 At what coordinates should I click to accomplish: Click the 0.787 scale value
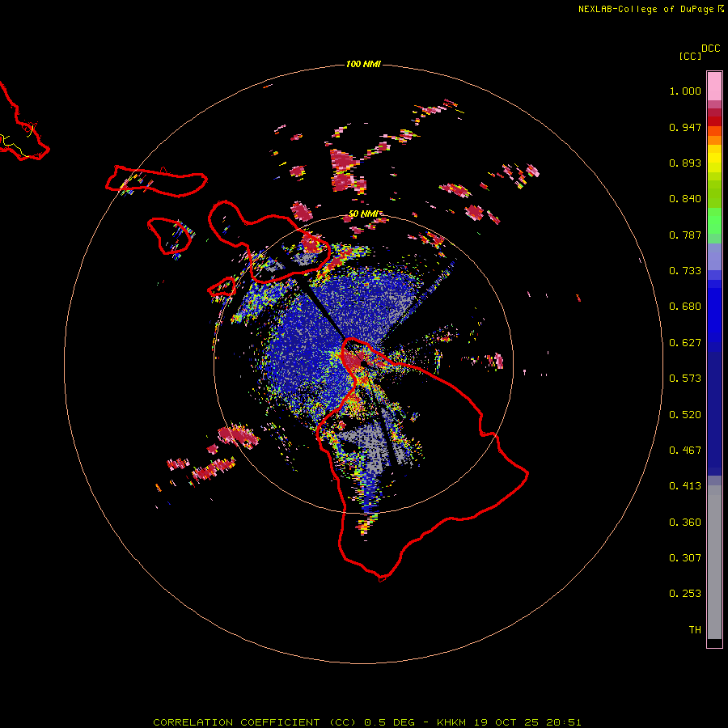point(685,235)
